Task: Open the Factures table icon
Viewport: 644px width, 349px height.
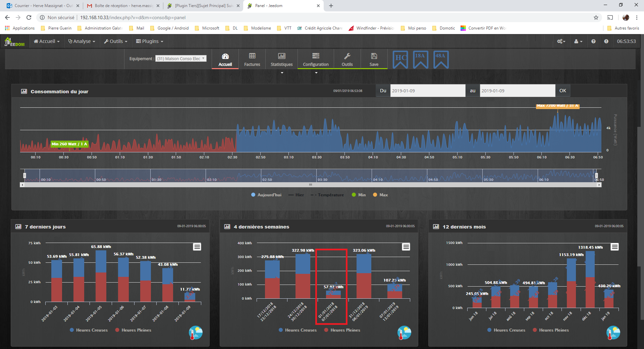Action: click(252, 56)
